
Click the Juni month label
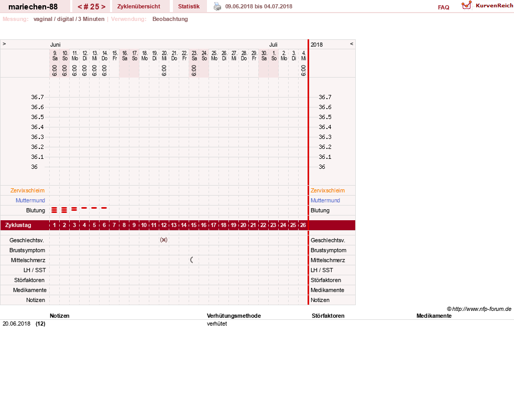pyautogui.click(x=55, y=45)
